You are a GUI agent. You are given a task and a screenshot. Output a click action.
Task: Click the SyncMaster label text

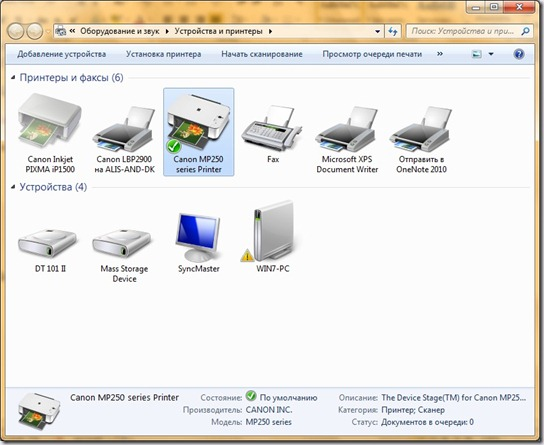point(198,268)
